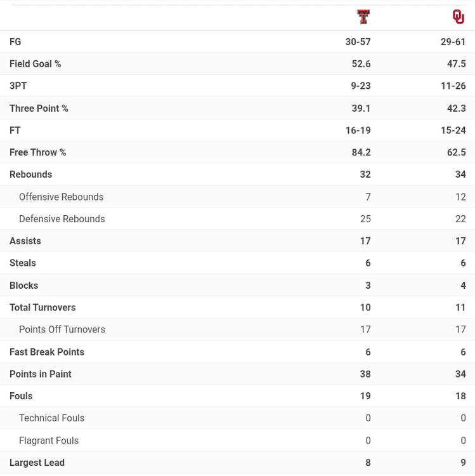Select the Assists stat label
The width and height of the screenshot is (475, 476).
coord(25,241)
